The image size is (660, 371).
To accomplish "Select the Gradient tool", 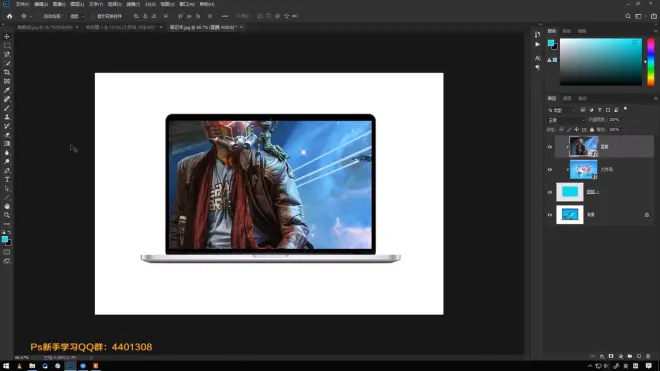I will (x=7, y=144).
